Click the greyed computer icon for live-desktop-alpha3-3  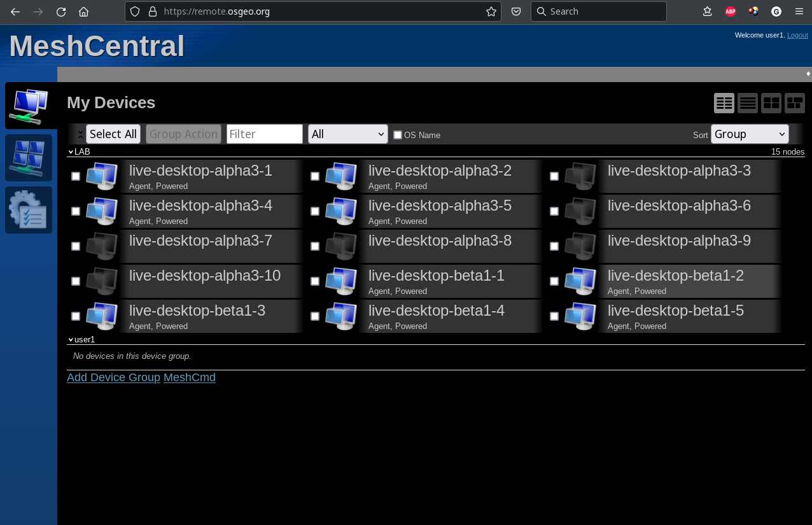pos(580,176)
